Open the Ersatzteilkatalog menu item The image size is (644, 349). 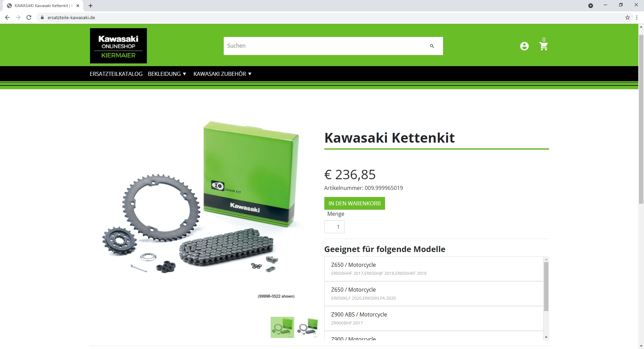point(116,74)
